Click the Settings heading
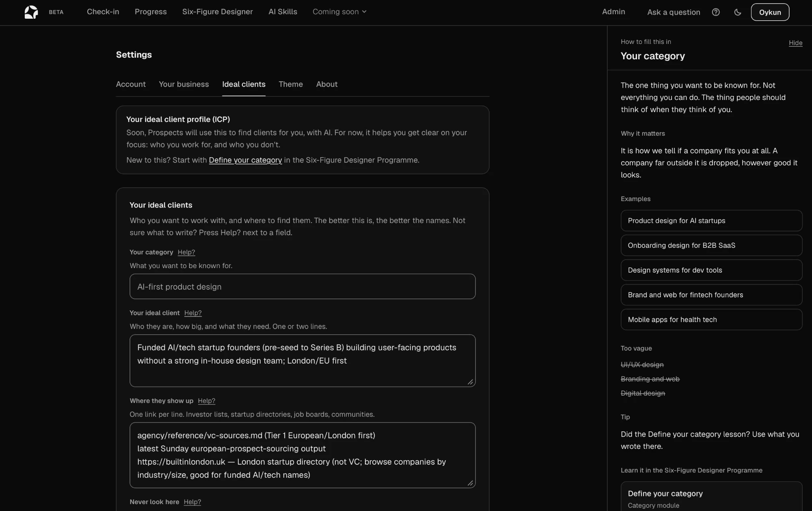Screen dimensions: 812x511 point(134,55)
